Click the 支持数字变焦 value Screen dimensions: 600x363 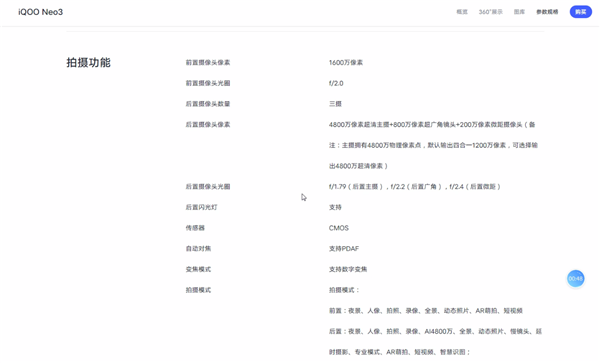[348, 269]
